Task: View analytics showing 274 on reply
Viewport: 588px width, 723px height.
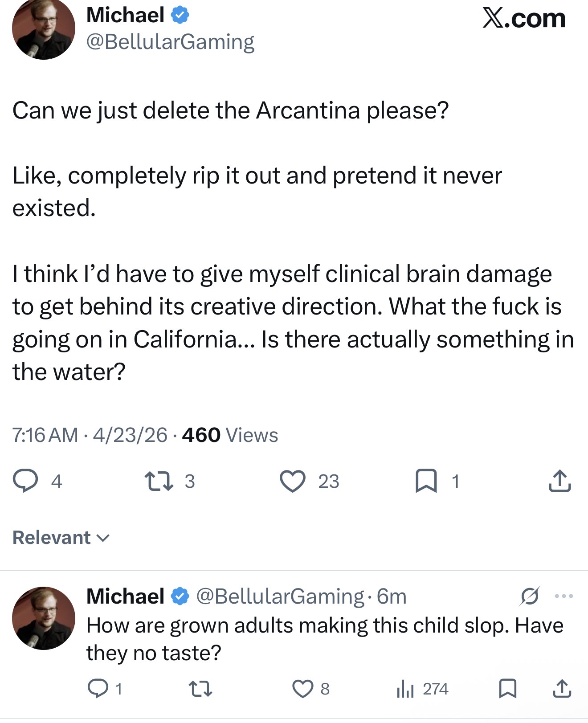Action: click(x=422, y=689)
